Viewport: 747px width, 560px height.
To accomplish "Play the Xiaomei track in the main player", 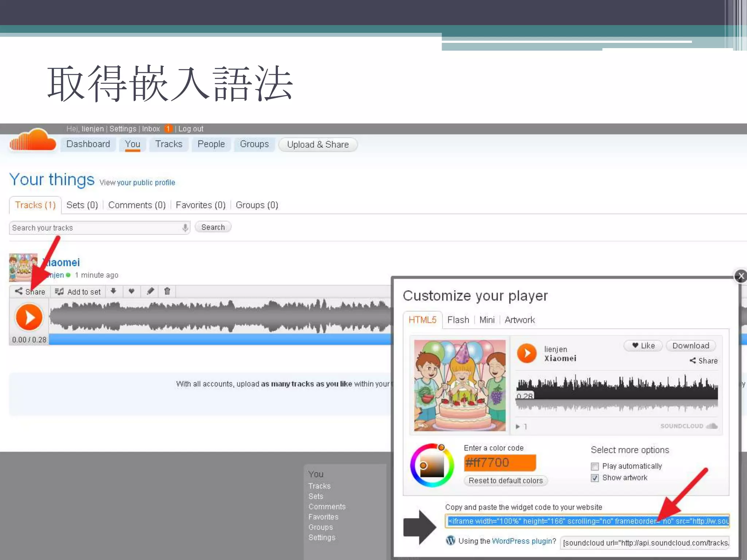I will coord(29,317).
